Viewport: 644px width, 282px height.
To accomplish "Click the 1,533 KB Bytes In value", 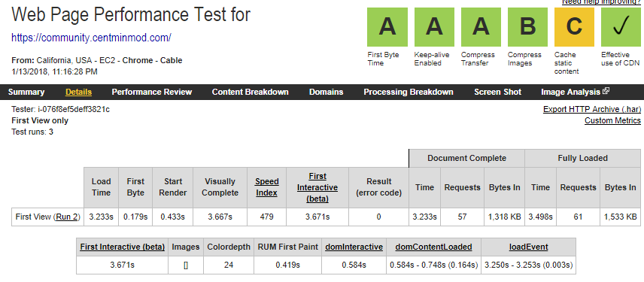I will click(620, 217).
